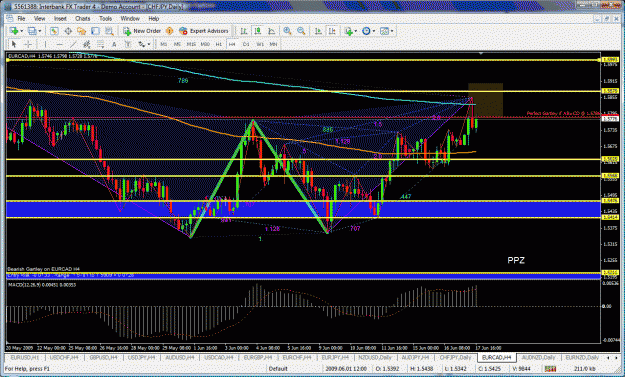Toggle Chart Shift icon
This screenshot has height=377, width=625.
[332, 31]
